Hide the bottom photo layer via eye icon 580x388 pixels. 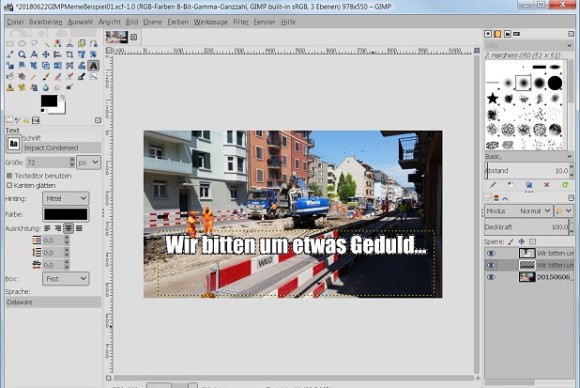click(491, 277)
